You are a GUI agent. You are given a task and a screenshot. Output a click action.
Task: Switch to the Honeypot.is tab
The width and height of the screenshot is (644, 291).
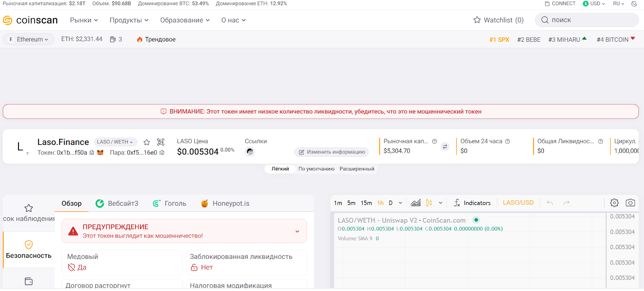(x=225, y=203)
